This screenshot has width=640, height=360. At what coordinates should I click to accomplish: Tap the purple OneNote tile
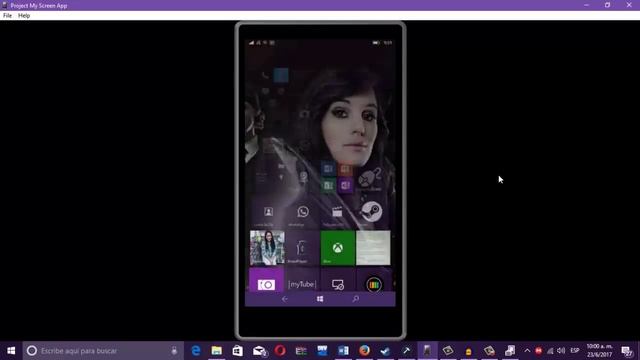click(345, 186)
